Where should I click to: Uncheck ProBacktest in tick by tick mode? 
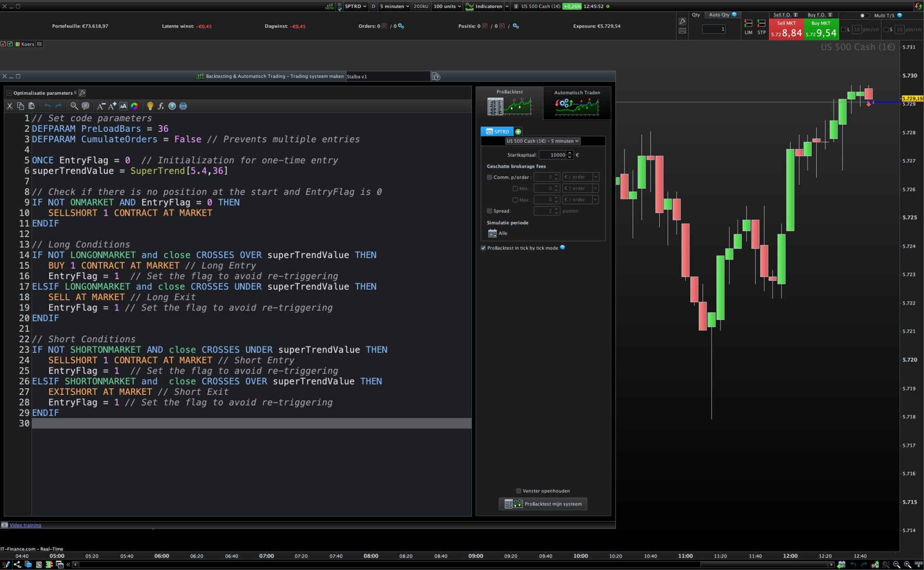click(483, 248)
